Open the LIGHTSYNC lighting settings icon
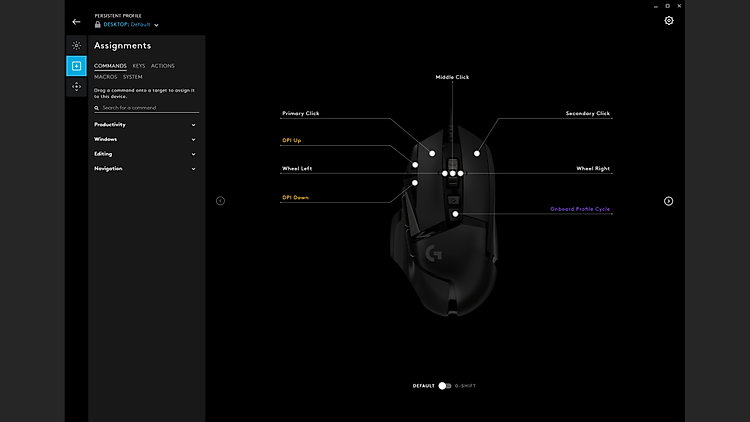The image size is (750, 422). [x=76, y=45]
